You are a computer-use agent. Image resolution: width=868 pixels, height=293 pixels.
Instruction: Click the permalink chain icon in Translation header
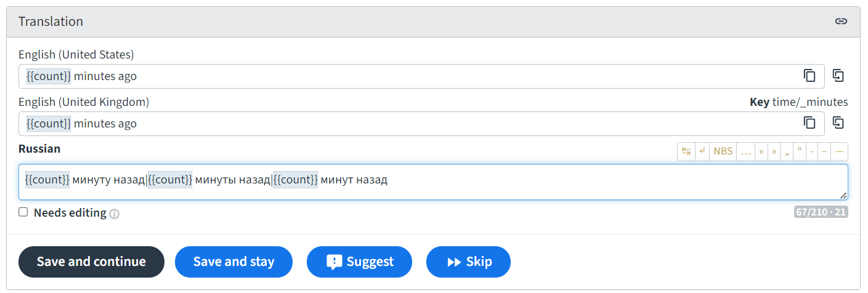pos(841,22)
